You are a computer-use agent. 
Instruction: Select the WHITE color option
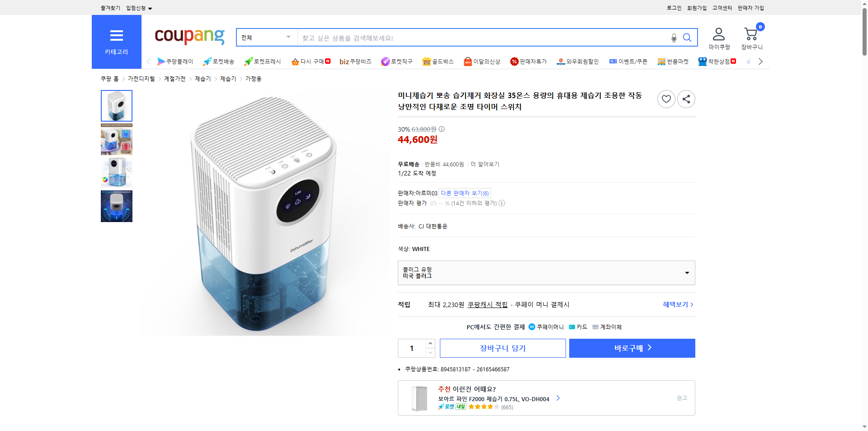(x=420, y=249)
